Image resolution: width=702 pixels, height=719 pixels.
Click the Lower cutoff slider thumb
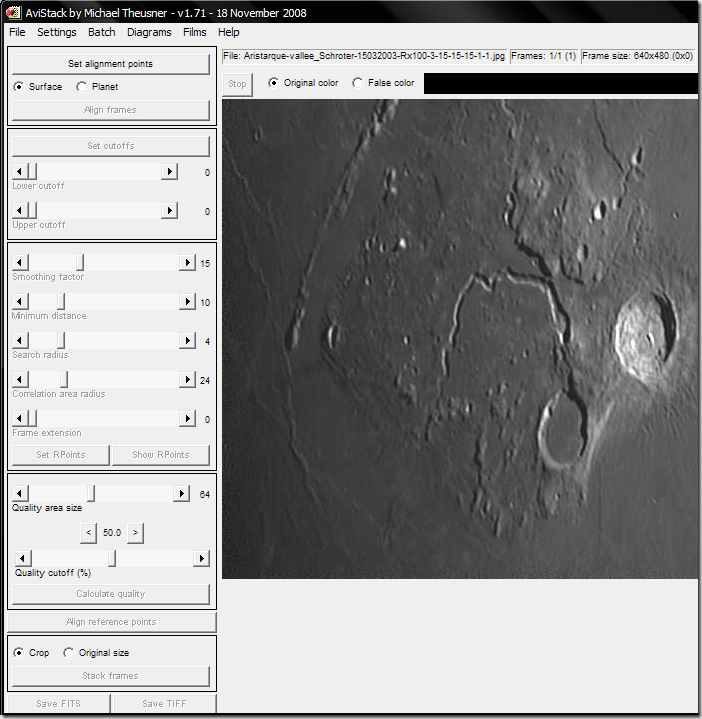(x=32, y=171)
